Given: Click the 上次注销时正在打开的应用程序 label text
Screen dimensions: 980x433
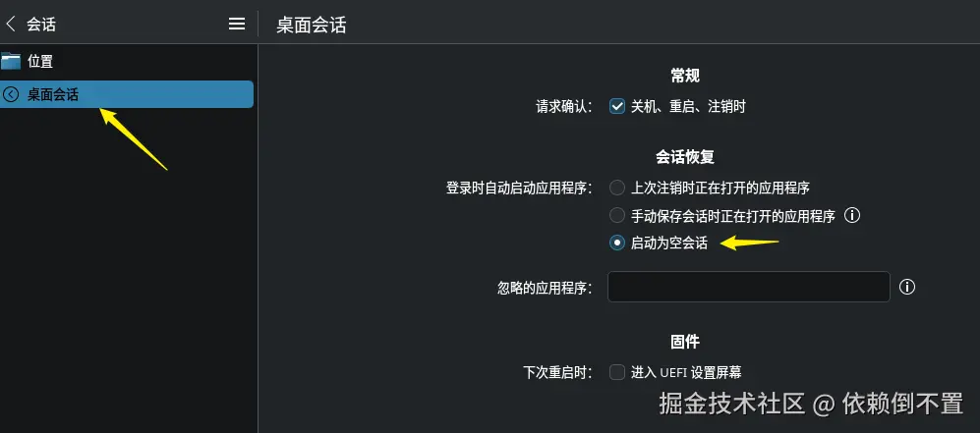Looking at the screenshot, I should [x=721, y=188].
